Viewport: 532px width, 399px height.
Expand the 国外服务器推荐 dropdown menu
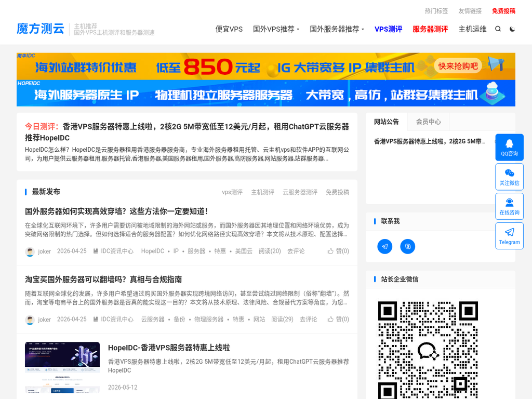[337, 29]
